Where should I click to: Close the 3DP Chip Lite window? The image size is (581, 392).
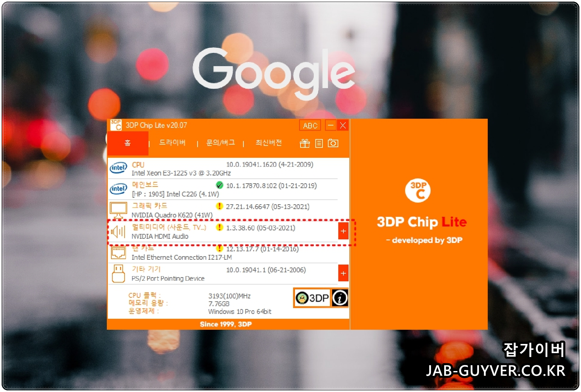343,125
